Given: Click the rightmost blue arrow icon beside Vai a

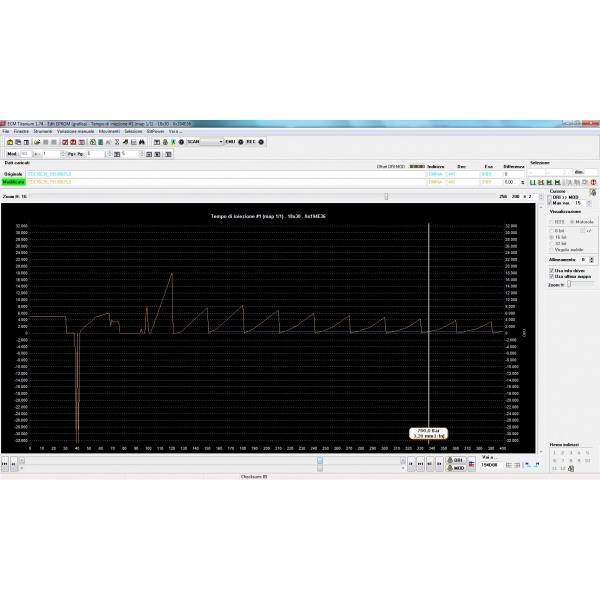Looking at the screenshot, I should [x=536, y=465].
